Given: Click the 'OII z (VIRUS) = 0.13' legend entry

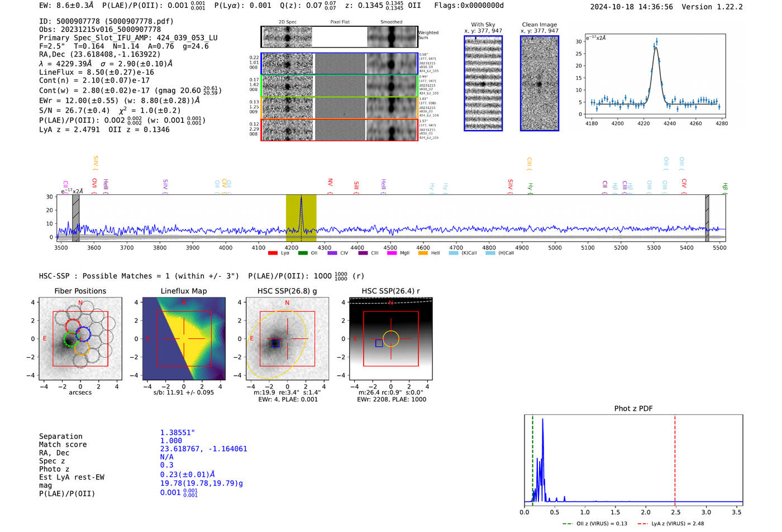Looking at the screenshot, I should click(x=594, y=524).
